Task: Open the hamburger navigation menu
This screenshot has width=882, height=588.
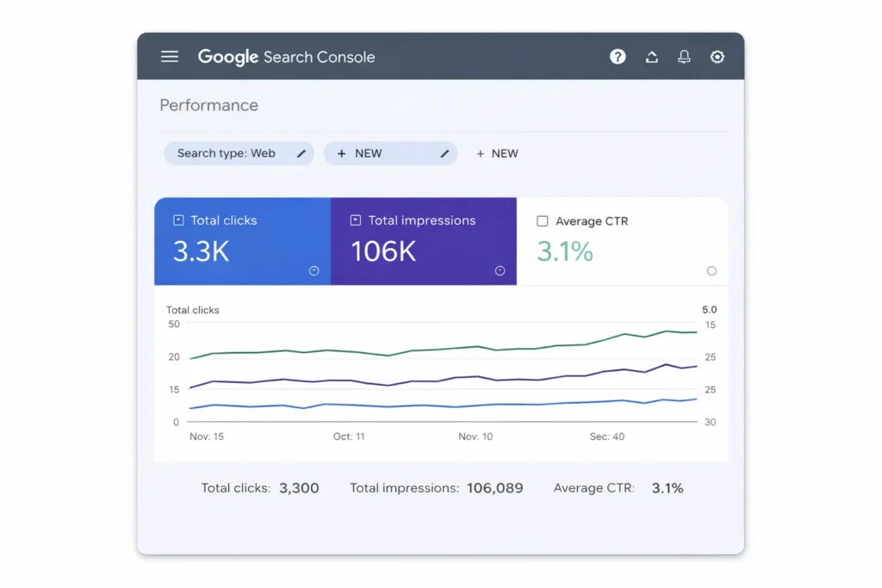Action: pos(170,57)
